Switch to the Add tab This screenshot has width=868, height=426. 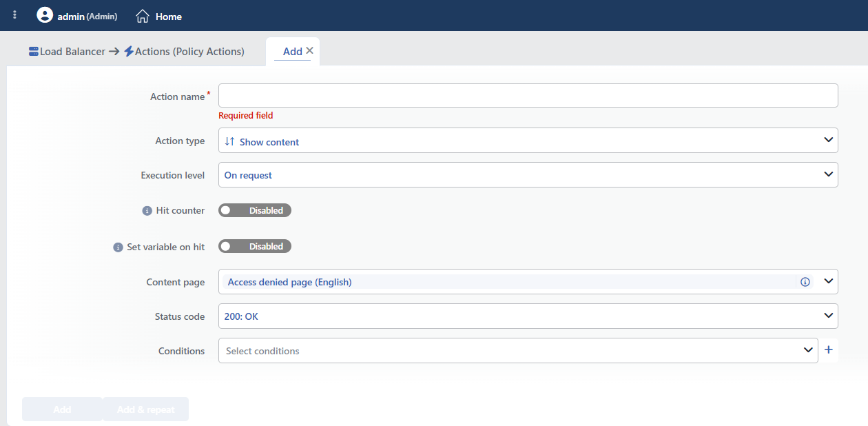click(x=292, y=52)
